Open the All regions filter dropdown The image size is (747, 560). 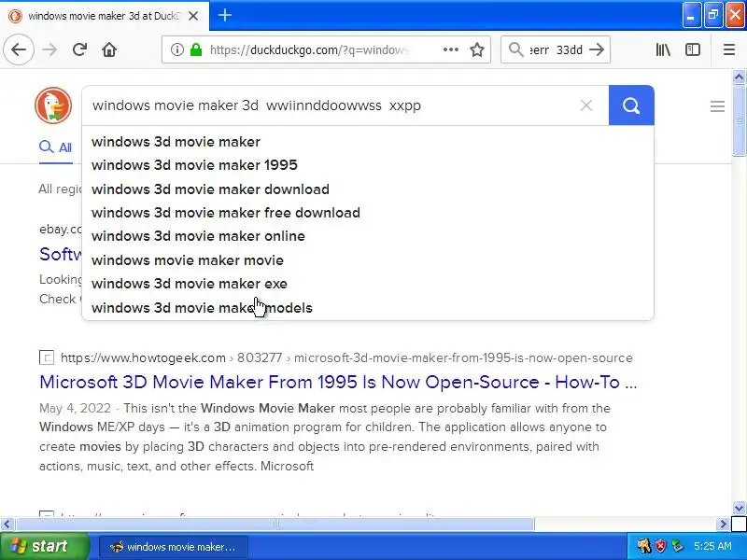point(61,189)
